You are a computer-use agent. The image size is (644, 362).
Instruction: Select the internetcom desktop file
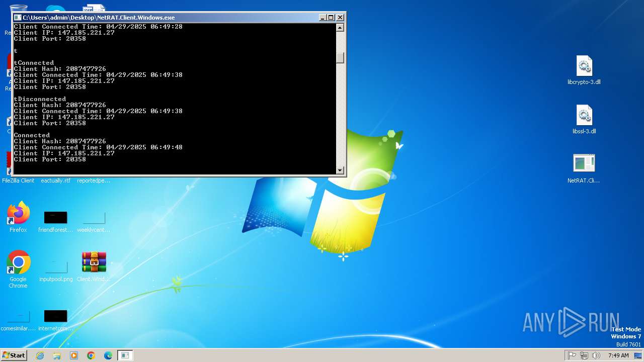(x=55, y=320)
